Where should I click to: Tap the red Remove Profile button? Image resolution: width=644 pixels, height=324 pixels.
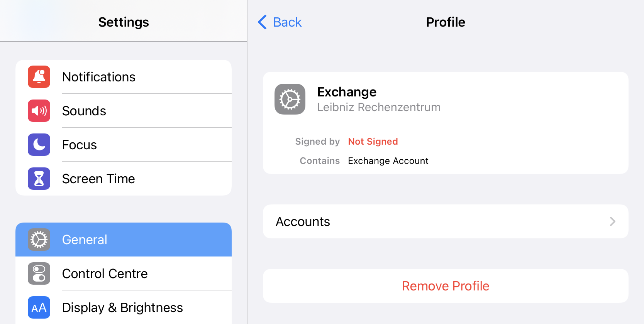click(x=446, y=286)
